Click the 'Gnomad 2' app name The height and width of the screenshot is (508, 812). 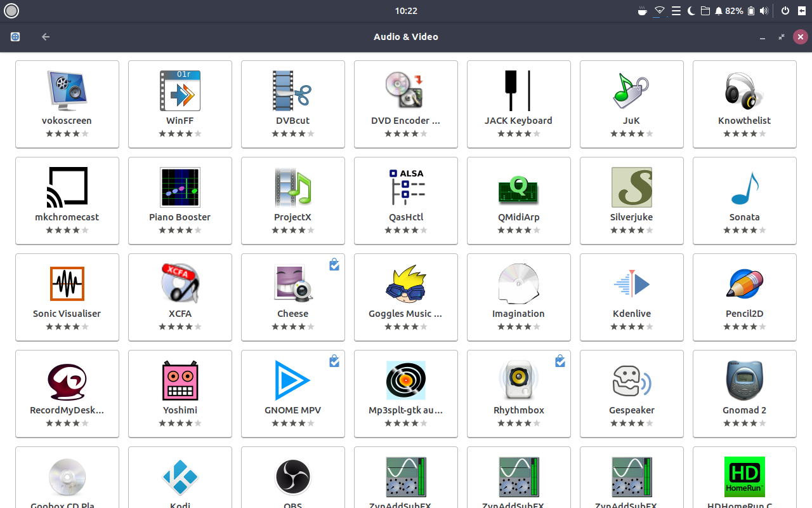tap(745, 410)
